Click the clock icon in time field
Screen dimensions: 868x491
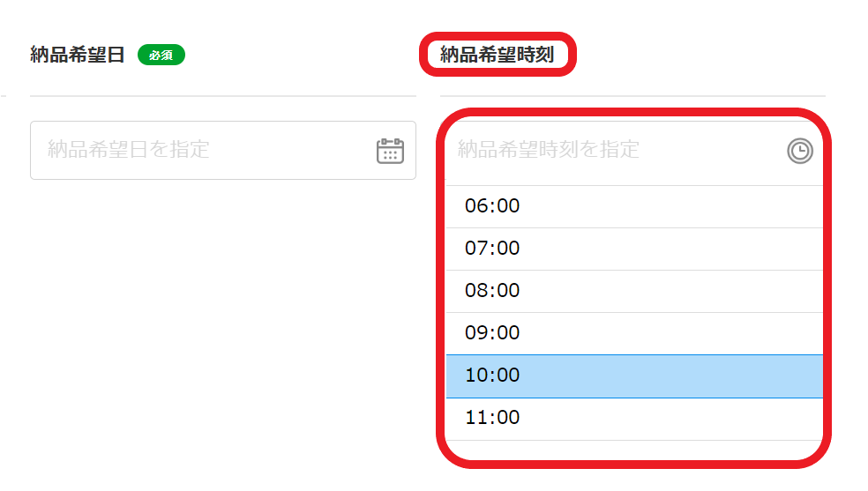(x=800, y=151)
